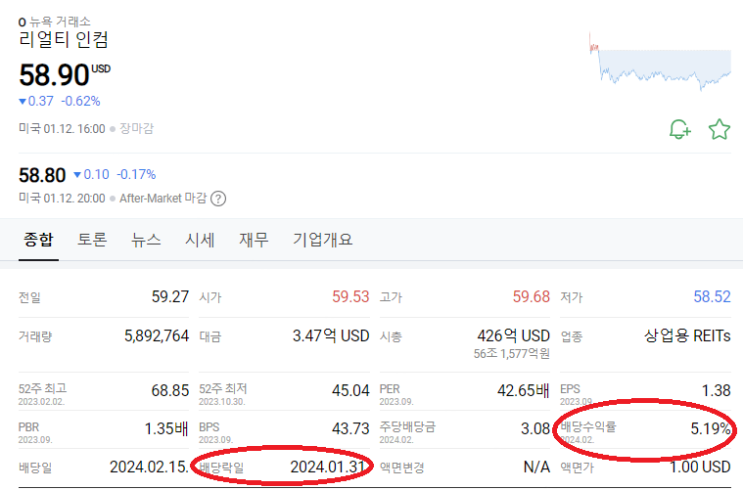Click the 전일 value 59.27
Screen dimensions: 743x490
pos(170,297)
